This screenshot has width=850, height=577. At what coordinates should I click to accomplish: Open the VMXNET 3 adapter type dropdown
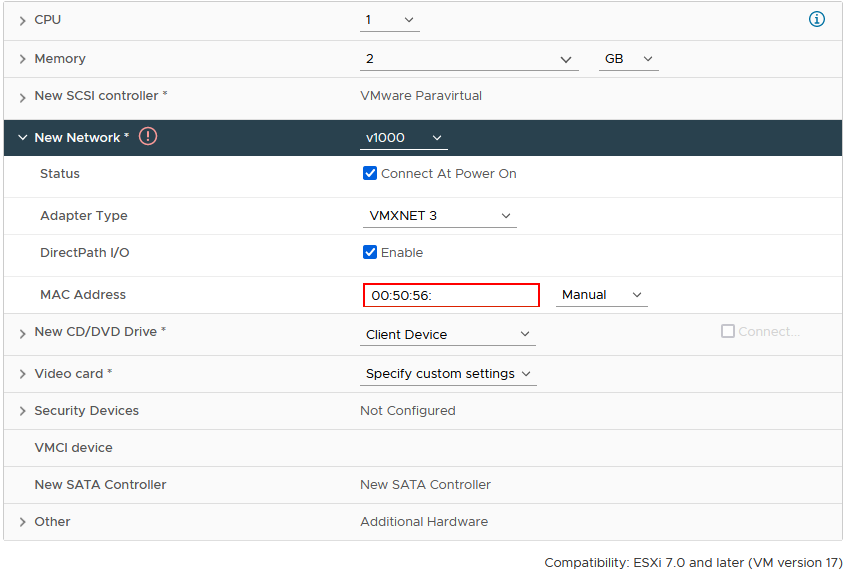click(438, 216)
